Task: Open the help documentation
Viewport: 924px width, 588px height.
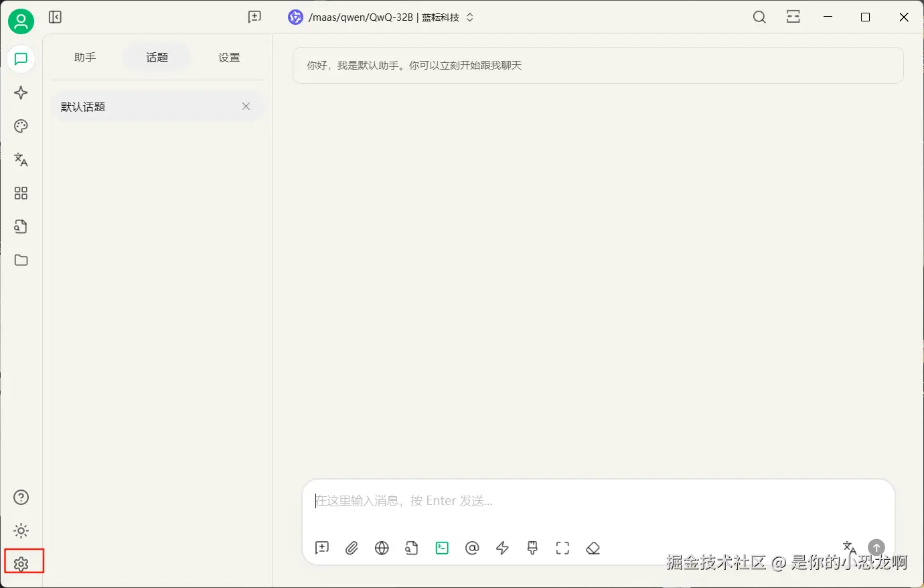Action: coord(21,497)
